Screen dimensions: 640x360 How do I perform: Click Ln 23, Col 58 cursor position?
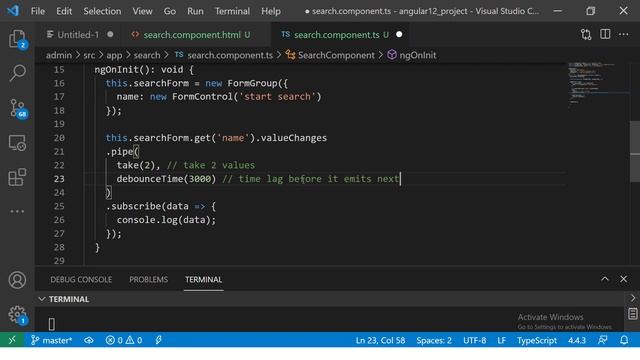click(380, 340)
